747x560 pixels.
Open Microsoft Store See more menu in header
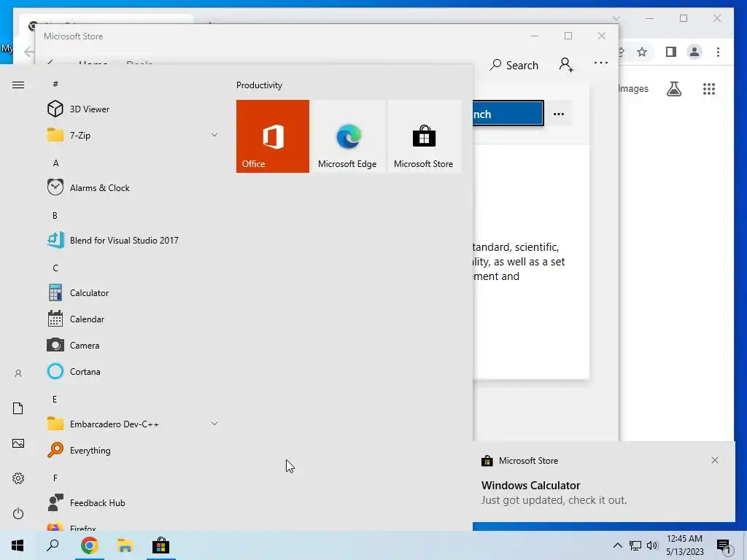coord(601,63)
